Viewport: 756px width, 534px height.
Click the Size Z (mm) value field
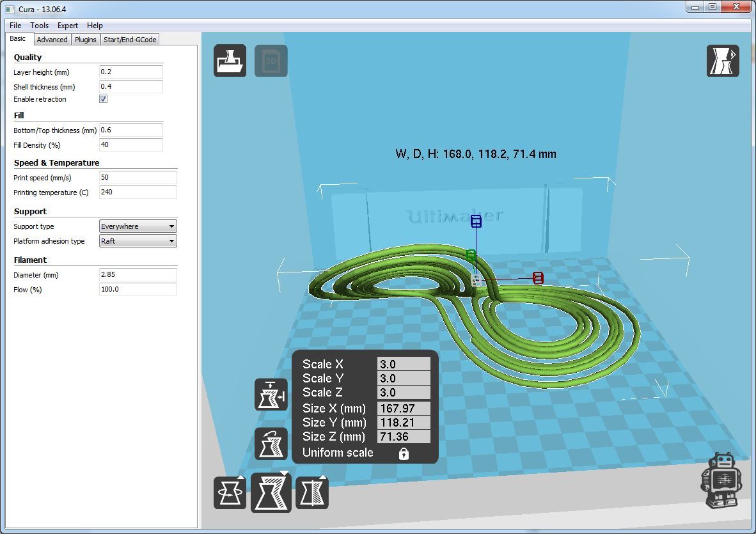(404, 436)
